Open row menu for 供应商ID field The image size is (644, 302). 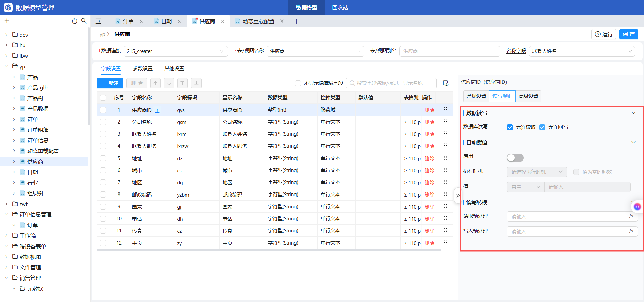pyautogui.click(x=446, y=110)
